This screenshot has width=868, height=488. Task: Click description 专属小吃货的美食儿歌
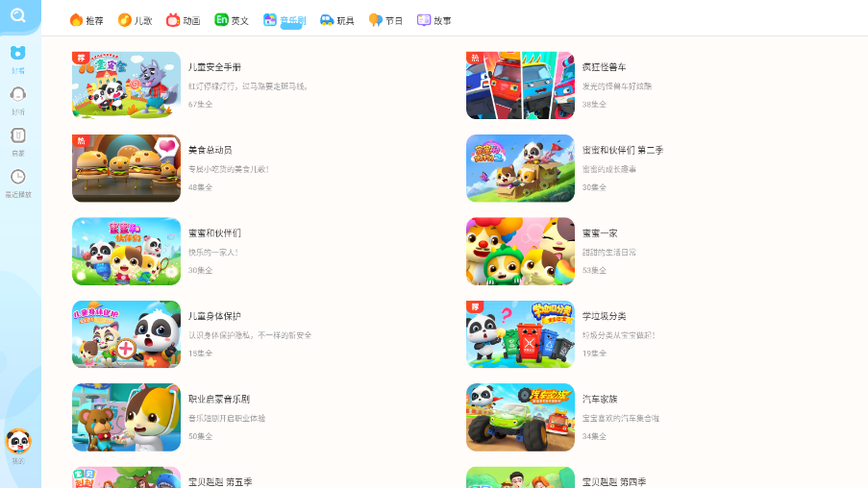[x=229, y=169]
